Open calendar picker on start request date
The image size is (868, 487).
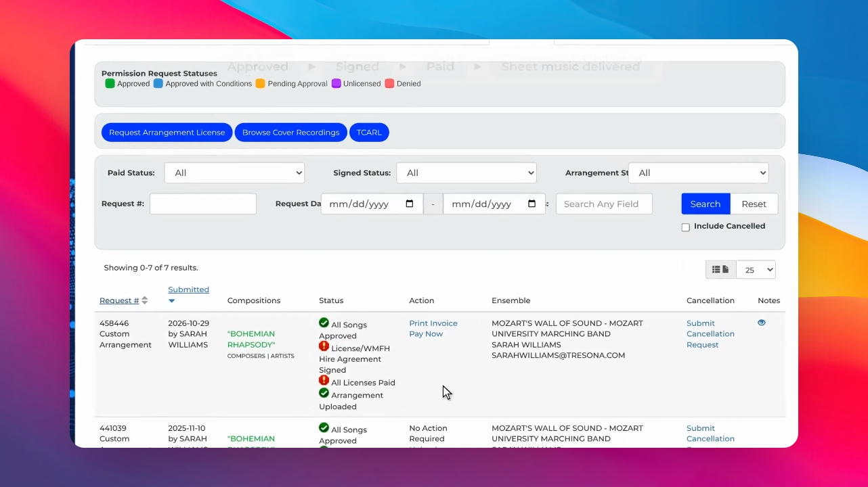[409, 204]
